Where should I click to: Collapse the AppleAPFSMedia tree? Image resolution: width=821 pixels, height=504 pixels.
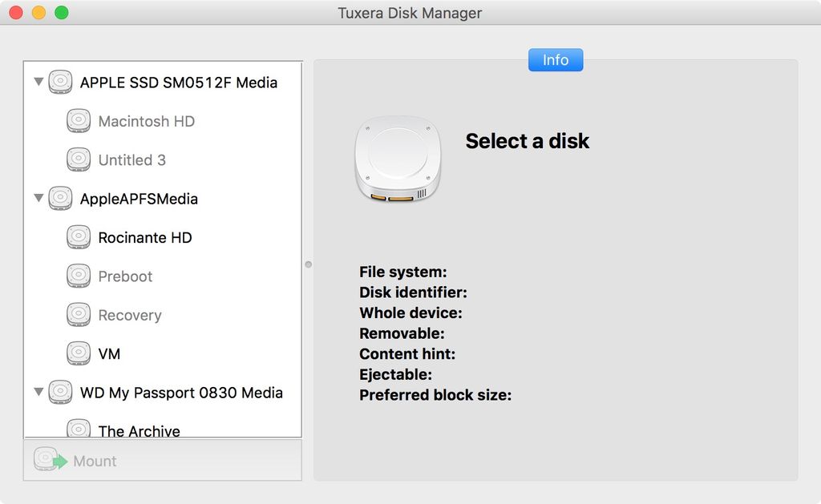tap(38, 198)
